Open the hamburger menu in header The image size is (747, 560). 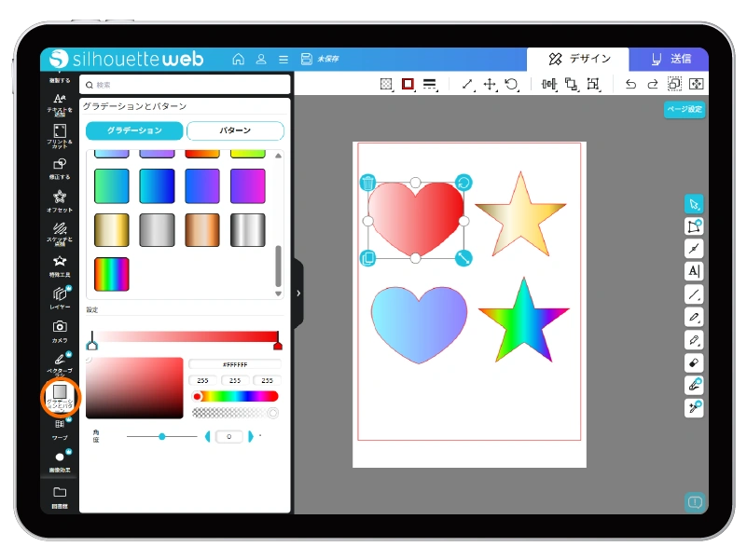(x=284, y=59)
